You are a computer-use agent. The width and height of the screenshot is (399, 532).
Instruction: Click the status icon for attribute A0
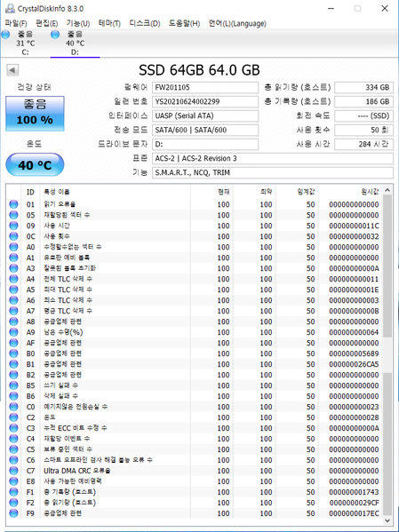(x=13, y=247)
